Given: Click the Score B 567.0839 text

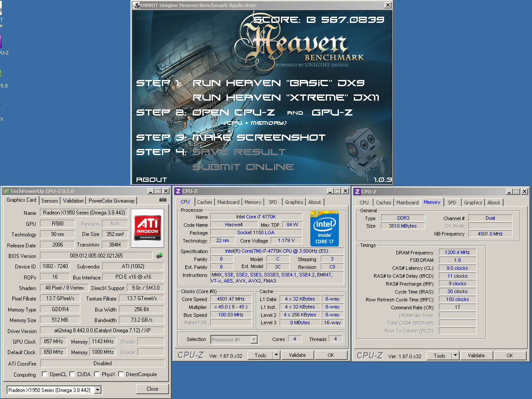Looking at the screenshot, I should 319,20.
